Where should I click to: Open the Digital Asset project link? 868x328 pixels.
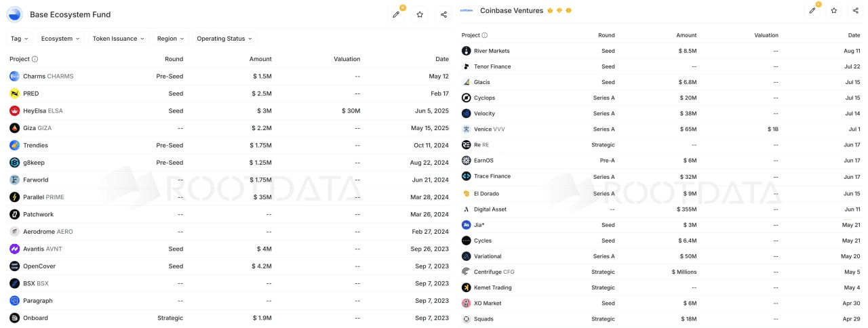[490, 209]
